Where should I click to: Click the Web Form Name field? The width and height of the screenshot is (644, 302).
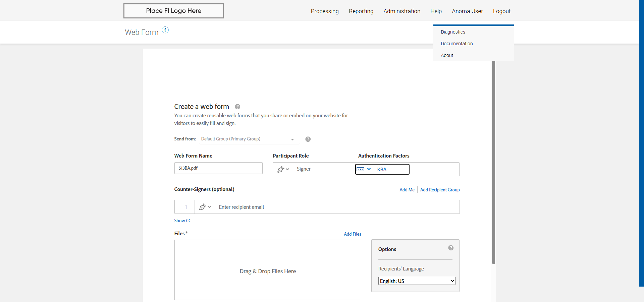tap(218, 168)
